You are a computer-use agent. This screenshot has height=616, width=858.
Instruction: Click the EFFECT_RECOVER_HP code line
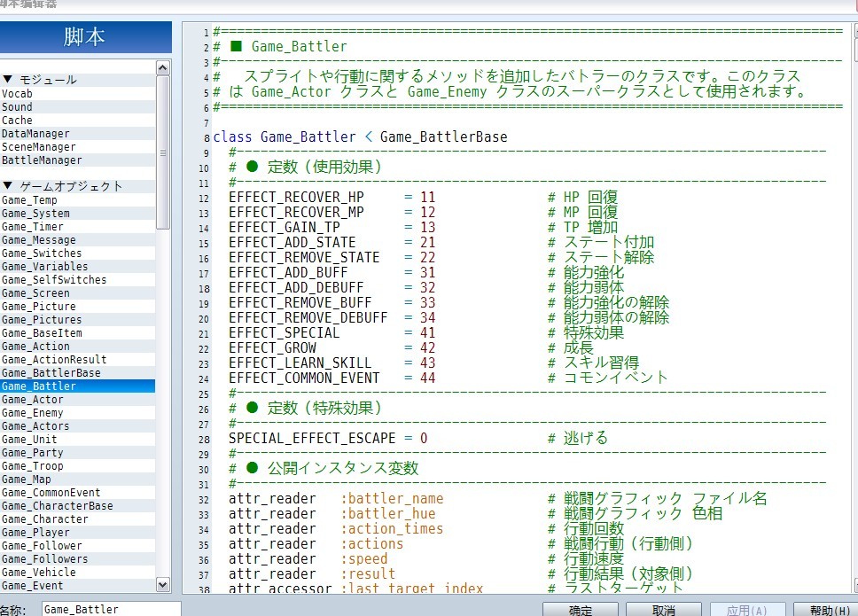424,197
